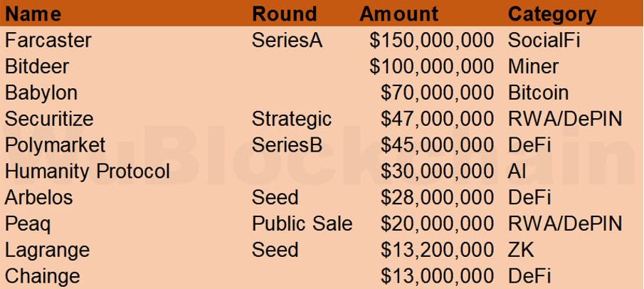Click the Polymarket row name
Screen dimensions: 644x289
coord(55,144)
